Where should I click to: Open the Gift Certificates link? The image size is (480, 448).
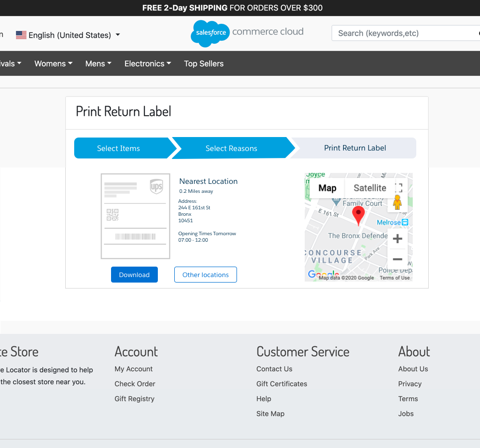click(282, 384)
